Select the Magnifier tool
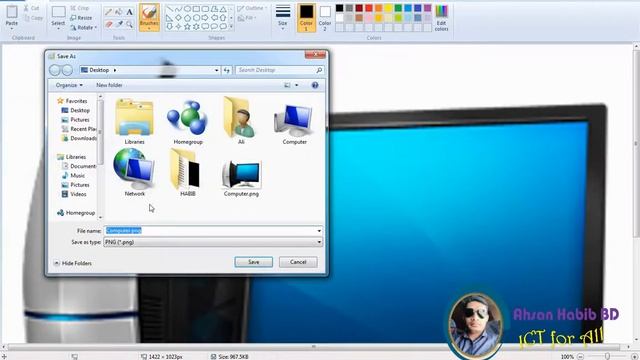This screenshot has width=640, height=360. point(129,24)
